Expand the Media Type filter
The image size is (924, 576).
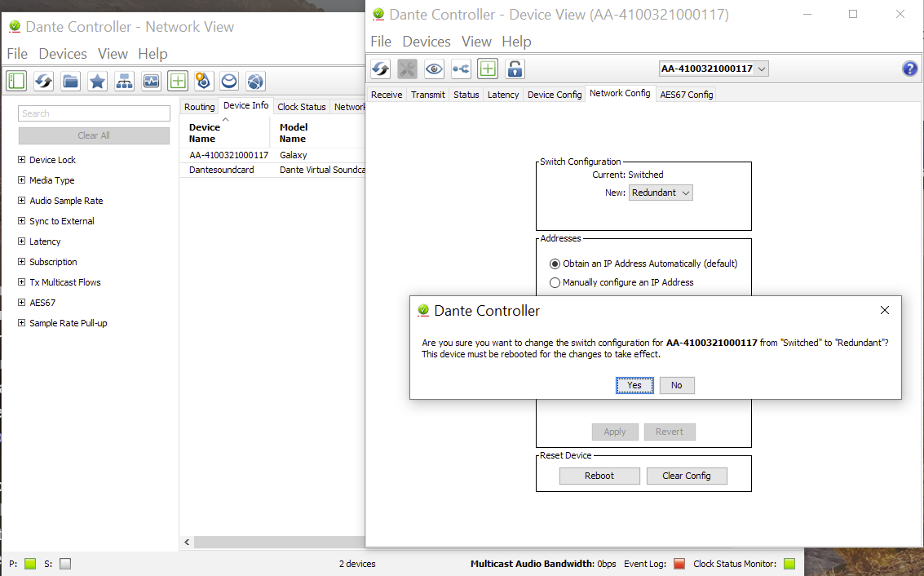[21, 179]
